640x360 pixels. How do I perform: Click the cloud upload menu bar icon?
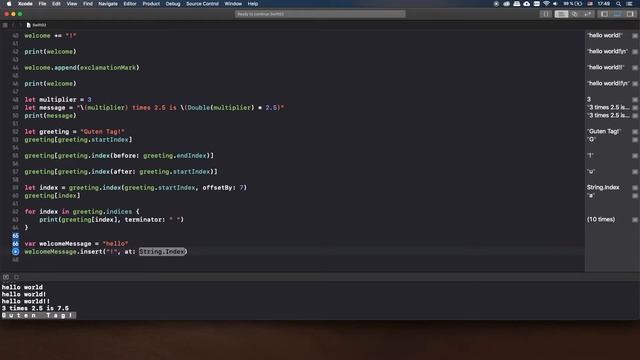click(x=527, y=4)
